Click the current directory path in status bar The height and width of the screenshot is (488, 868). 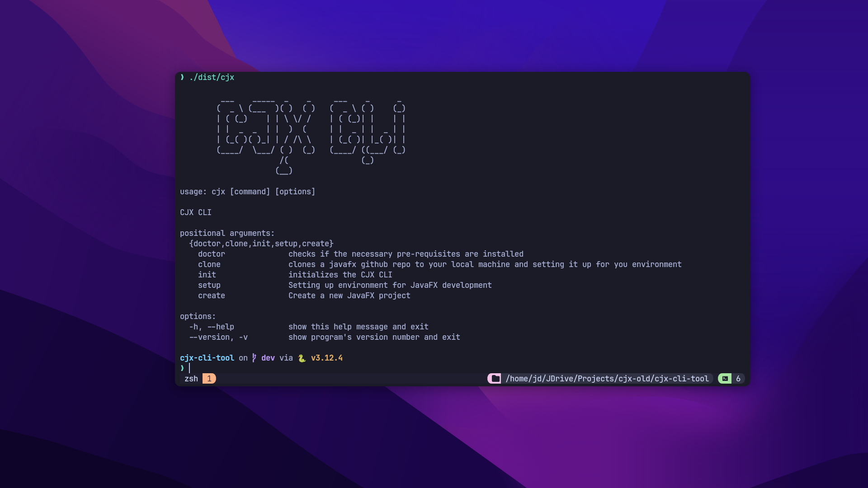point(607,379)
